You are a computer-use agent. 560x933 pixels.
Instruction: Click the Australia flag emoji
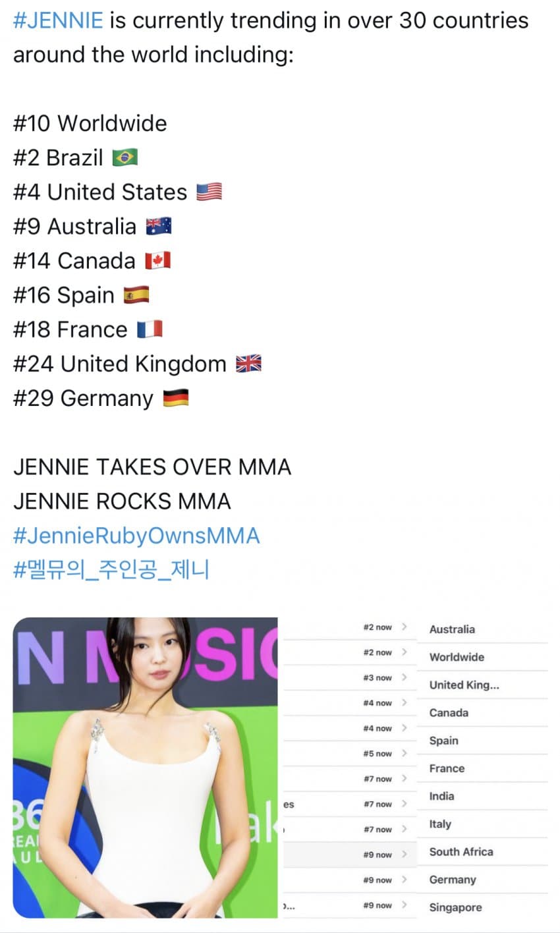click(x=158, y=227)
